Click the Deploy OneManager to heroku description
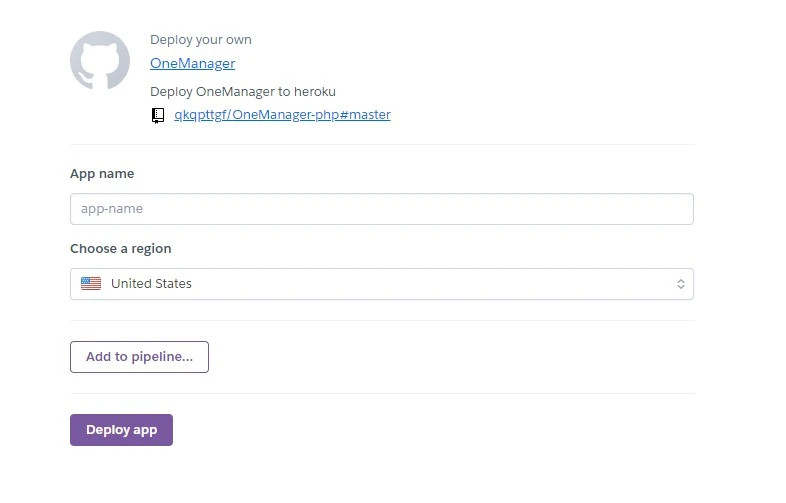The image size is (786, 503). [236, 91]
